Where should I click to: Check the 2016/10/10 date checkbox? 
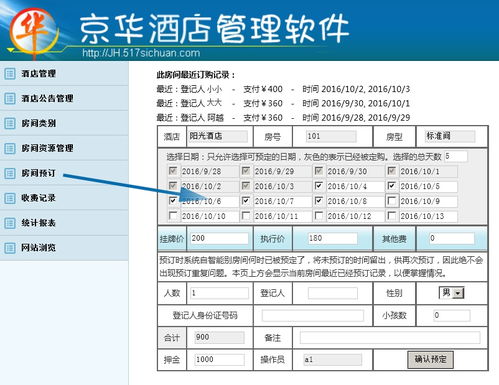point(173,216)
